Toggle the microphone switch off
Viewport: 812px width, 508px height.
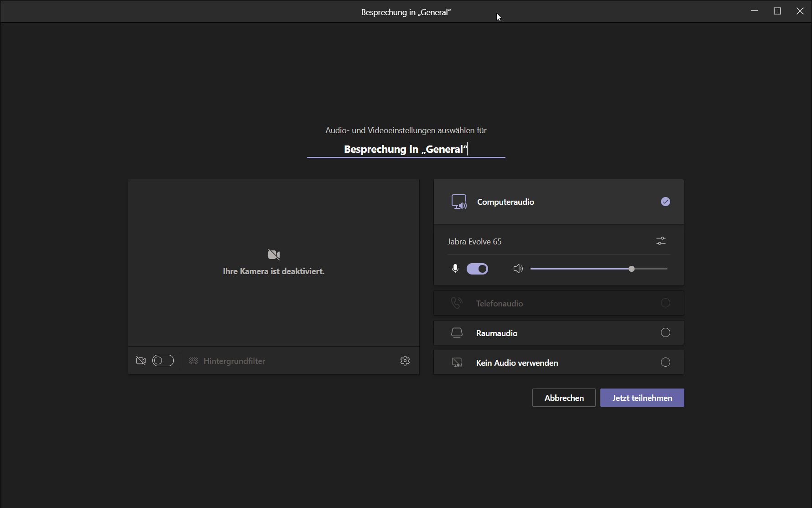477,269
